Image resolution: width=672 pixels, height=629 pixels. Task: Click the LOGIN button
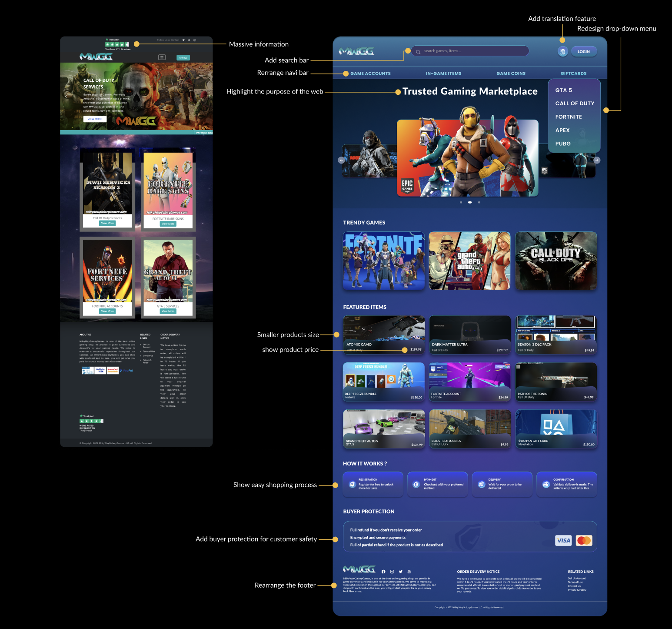[x=584, y=51]
